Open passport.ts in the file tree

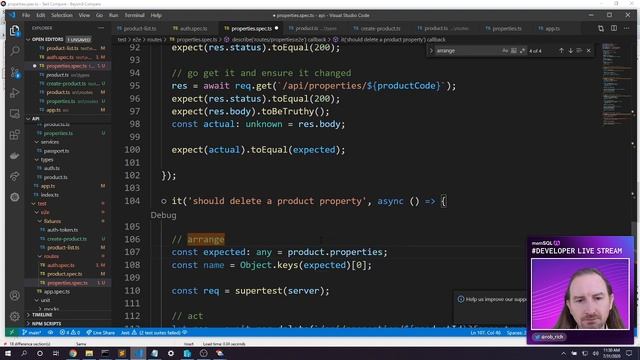tap(56, 151)
